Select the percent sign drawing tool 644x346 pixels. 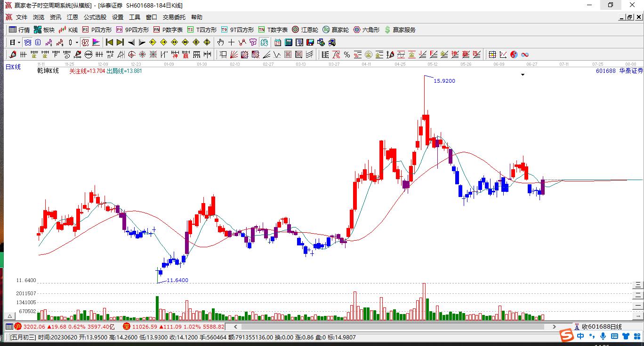(347, 55)
